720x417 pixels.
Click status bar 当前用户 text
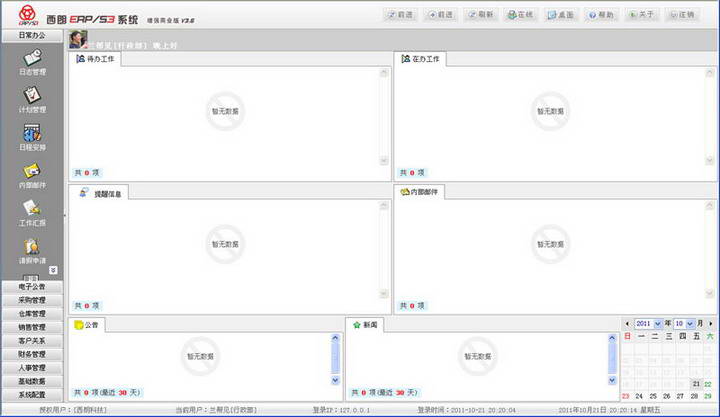pyautogui.click(x=216, y=410)
